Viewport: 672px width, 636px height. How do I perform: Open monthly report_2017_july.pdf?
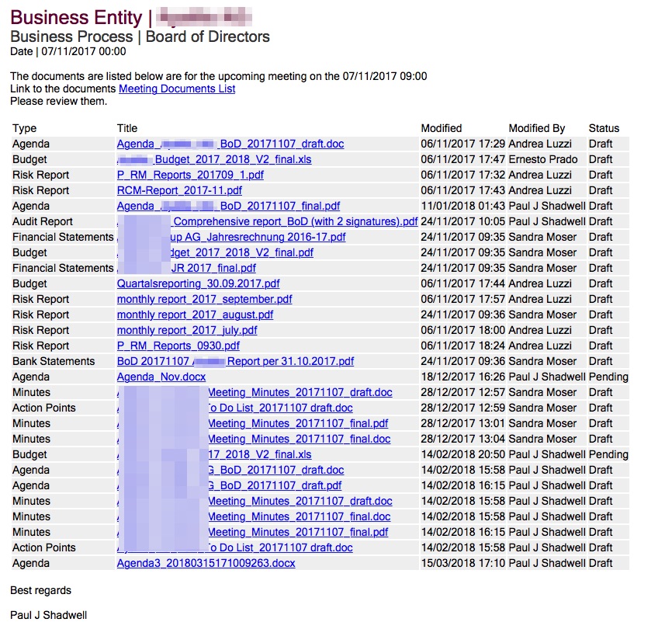pyautogui.click(x=187, y=330)
